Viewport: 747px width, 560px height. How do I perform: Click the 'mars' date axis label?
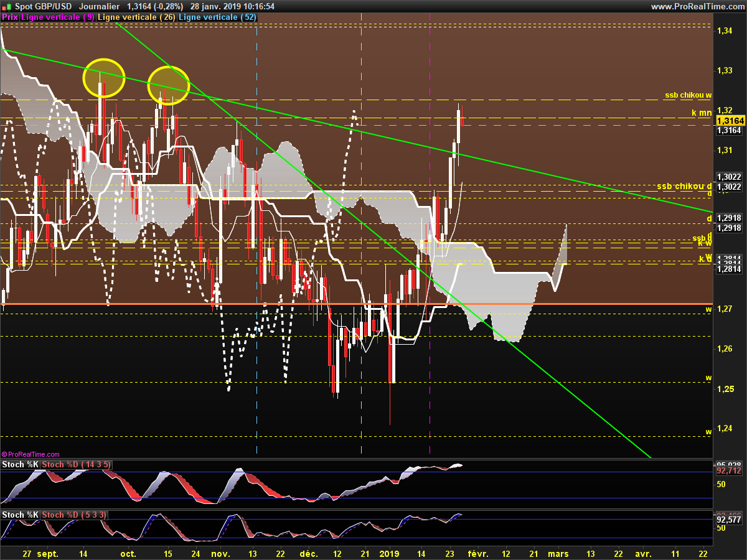[x=558, y=553]
